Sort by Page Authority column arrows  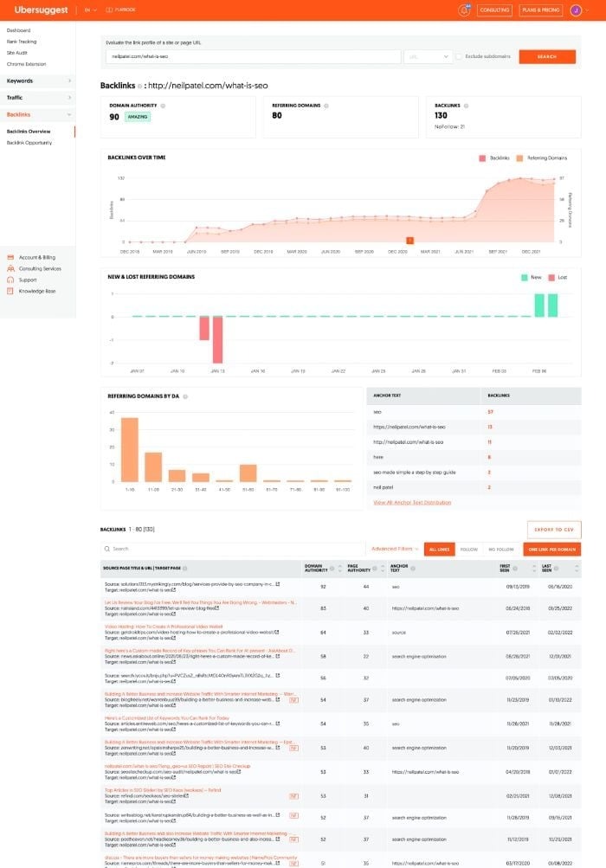[382, 569]
